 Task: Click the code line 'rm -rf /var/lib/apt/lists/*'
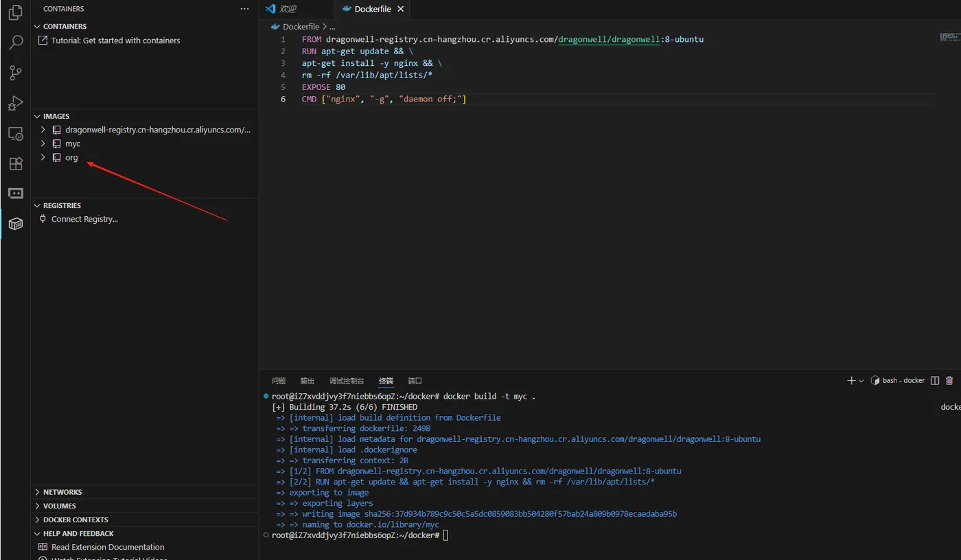click(367, 75)
